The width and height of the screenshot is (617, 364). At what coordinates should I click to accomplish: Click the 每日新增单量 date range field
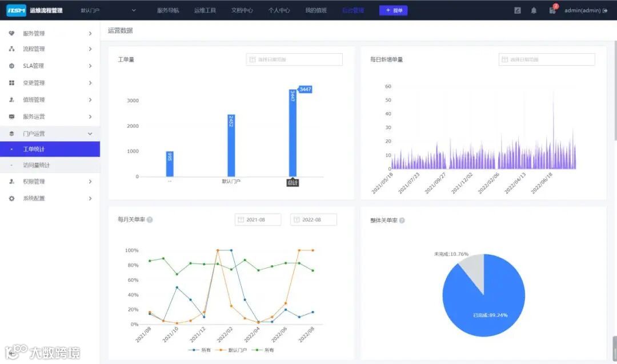(547, 59)
